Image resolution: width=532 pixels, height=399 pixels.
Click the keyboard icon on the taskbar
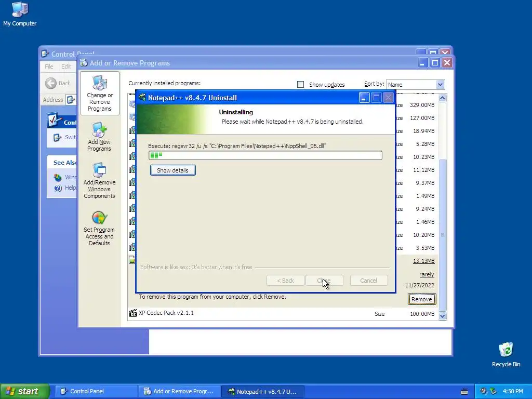point(464,392)
